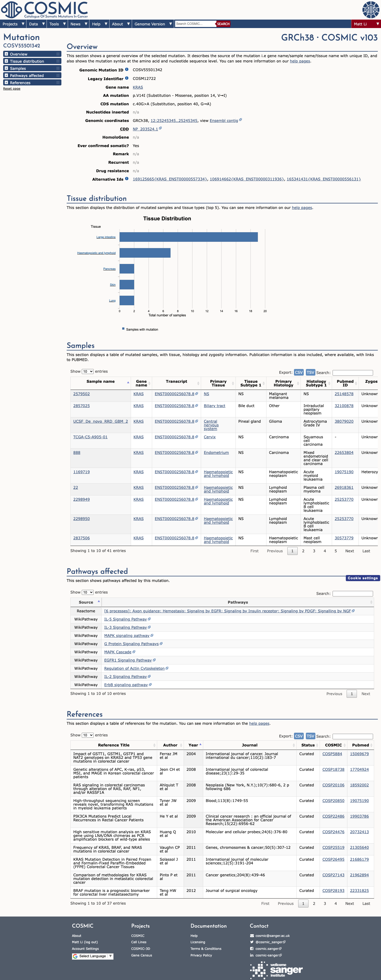Open the Pathways table Show entries dropdown
This screenshot has height=980, width=381.
(88, 593)
